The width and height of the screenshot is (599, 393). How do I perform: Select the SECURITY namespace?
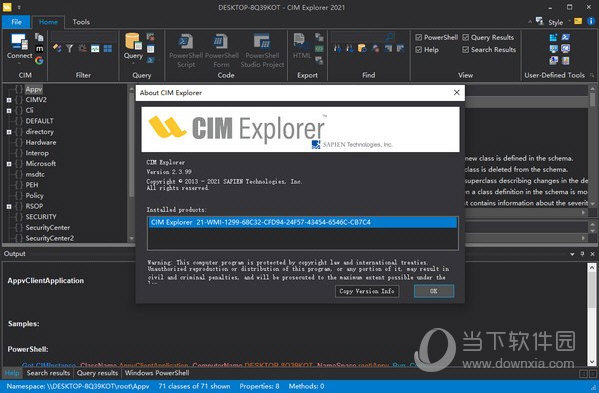point(41,217)
